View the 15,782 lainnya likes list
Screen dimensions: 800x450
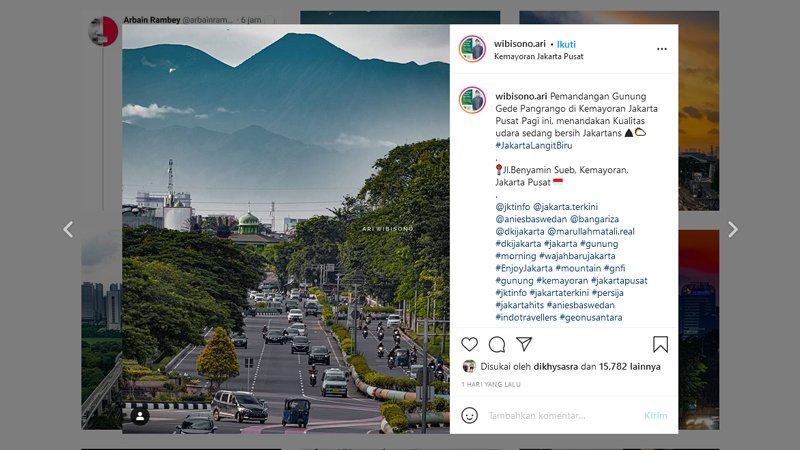(629, 366)
